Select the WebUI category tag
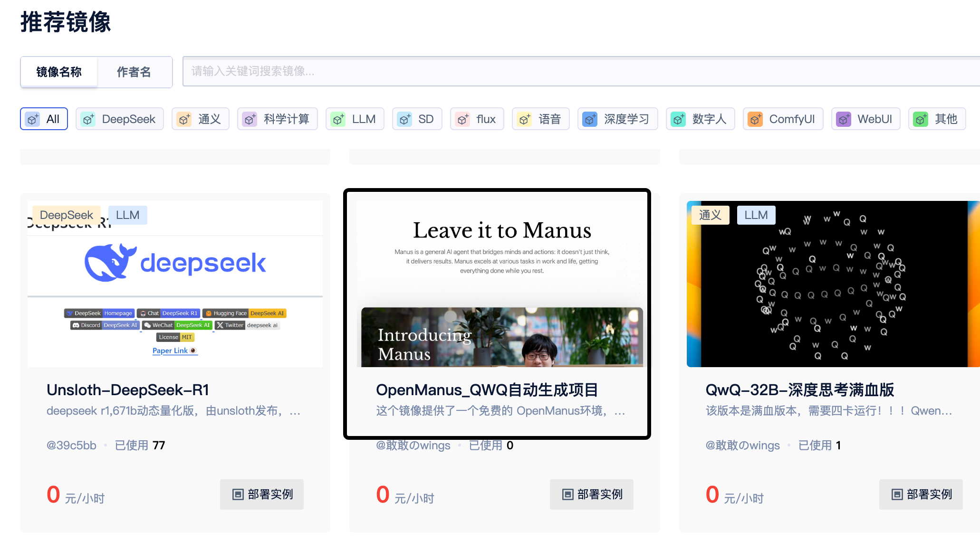The image size is (980, 550). [865, 119]
